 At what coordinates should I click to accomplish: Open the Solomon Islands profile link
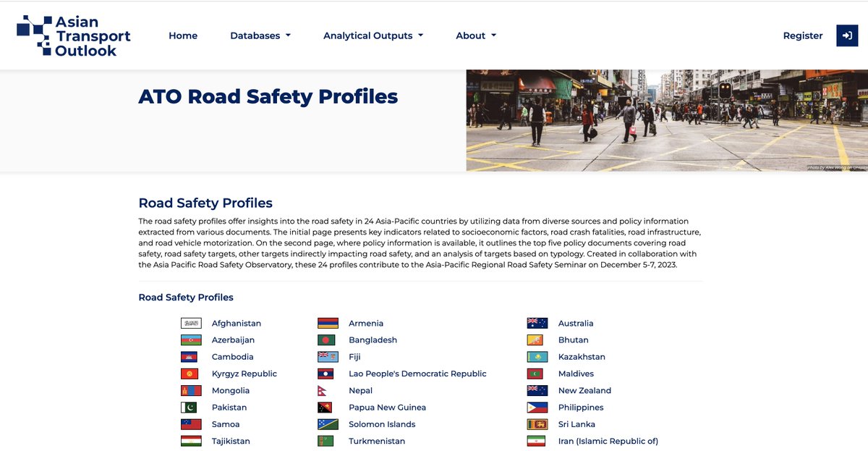(382, 424)
